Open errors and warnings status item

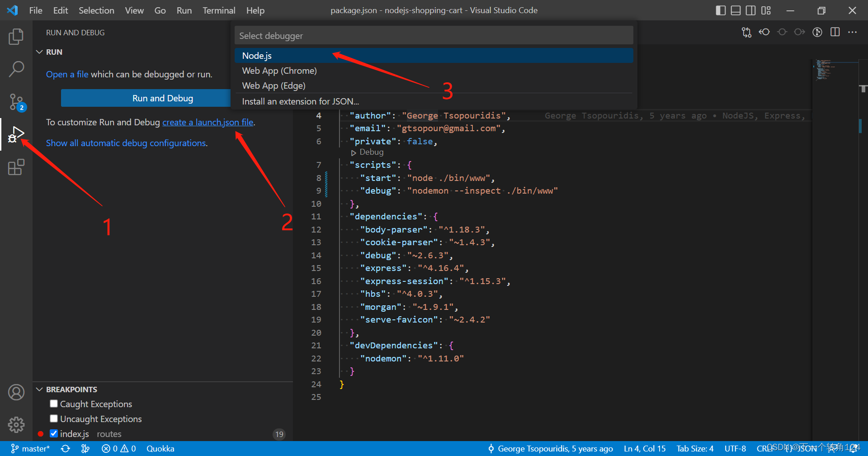tap(119, 449)
